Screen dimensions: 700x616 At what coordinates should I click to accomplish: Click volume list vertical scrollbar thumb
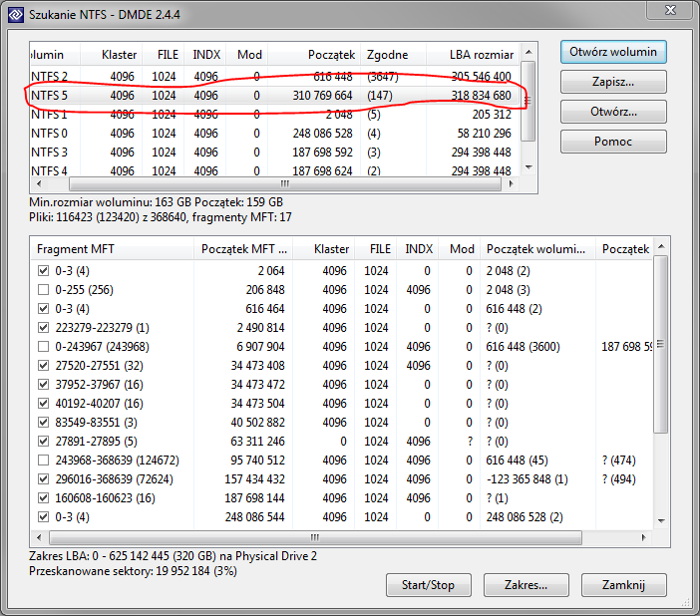coord(528,102)
